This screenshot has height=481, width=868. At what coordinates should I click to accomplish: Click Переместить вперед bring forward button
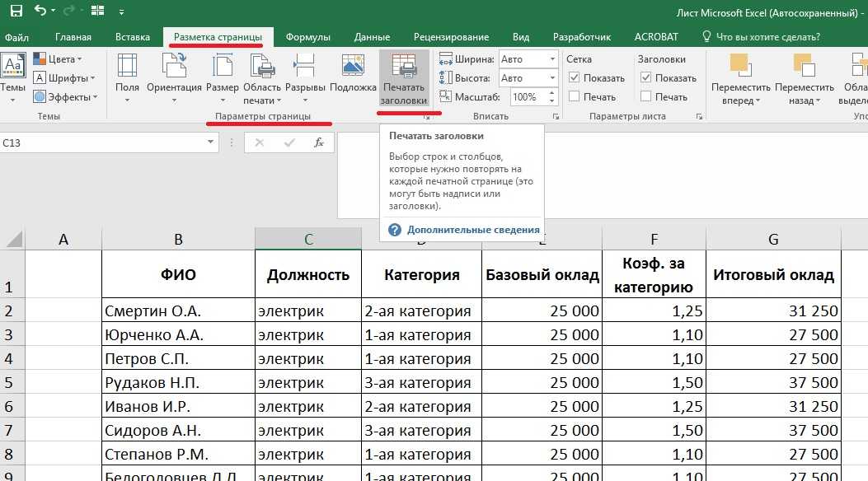(x=741, y=78)
